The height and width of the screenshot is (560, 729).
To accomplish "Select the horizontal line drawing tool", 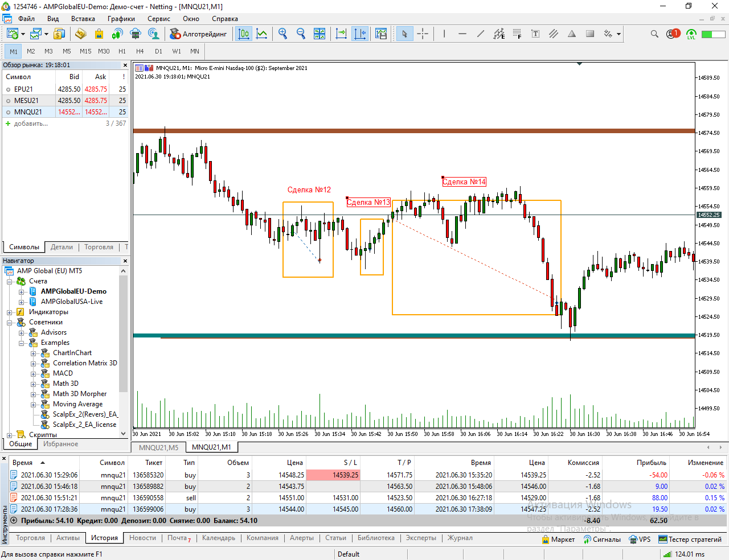I will click(462, 34).
